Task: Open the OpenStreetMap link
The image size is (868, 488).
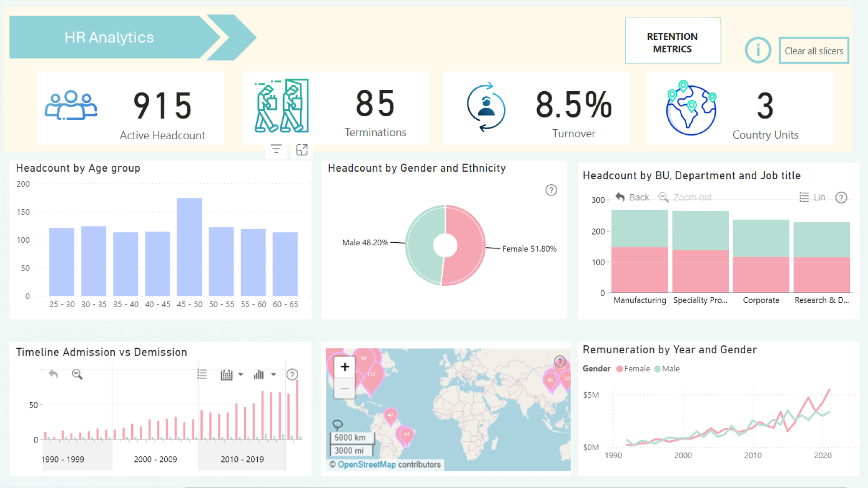Action: (x=367, y=465)
